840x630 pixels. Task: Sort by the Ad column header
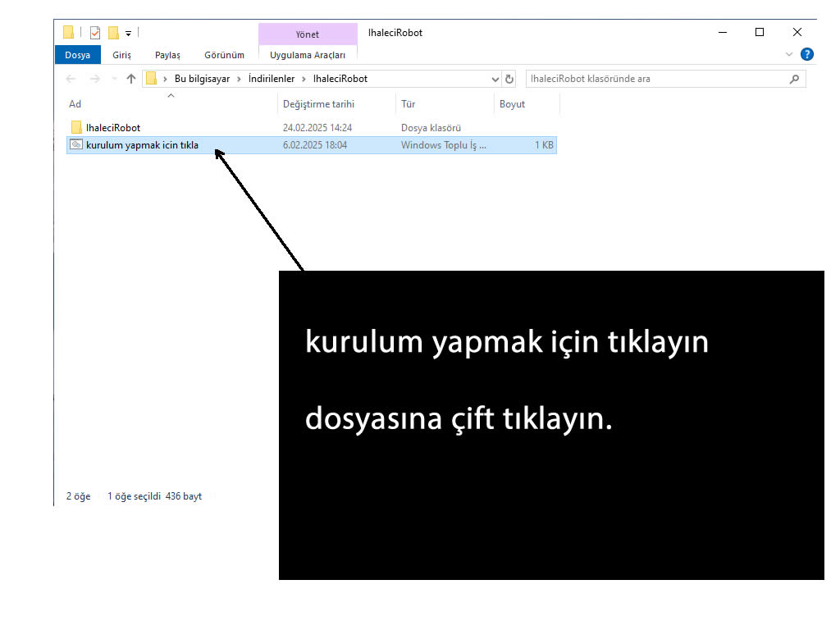point(171,104)
